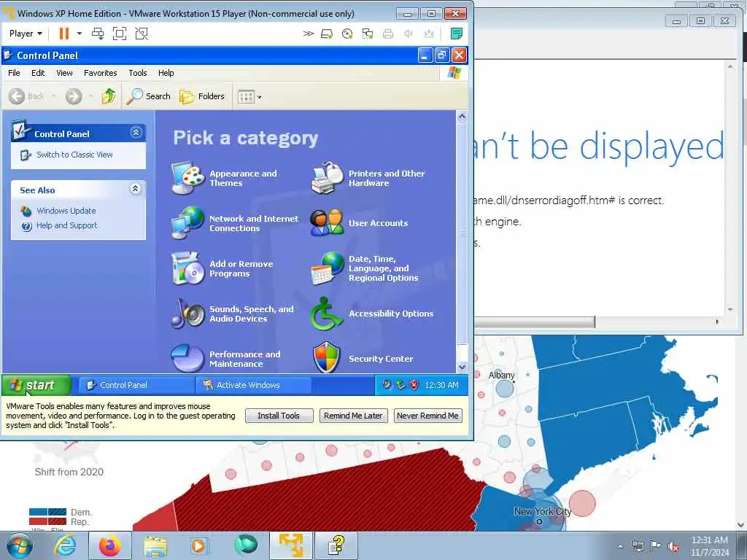
Task: Show hidden icons arrow in Windows 7 tray
Action: 620,546
